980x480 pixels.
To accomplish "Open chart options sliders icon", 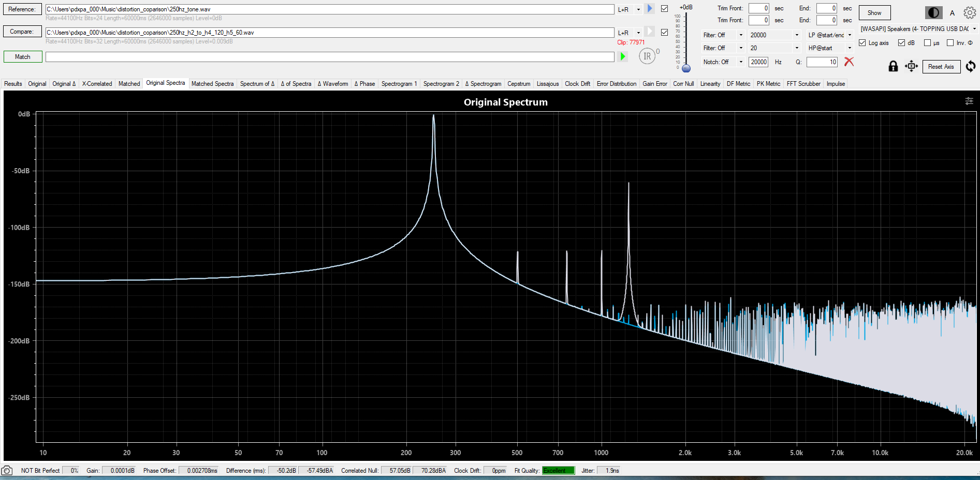I will (969, 101).
